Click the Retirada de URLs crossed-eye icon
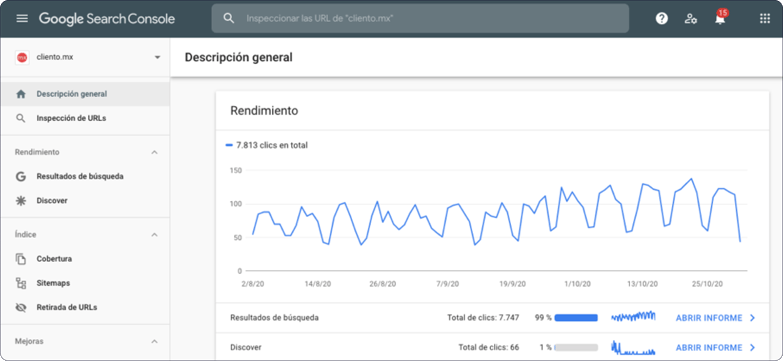The width and height of the screenshot is (783, 361). click(x=20, y=308)
